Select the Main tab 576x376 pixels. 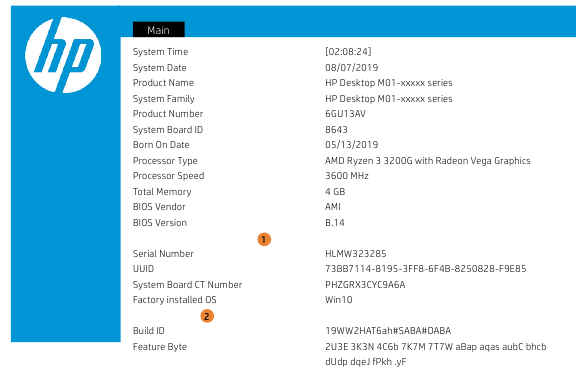(x=159, y=30)
